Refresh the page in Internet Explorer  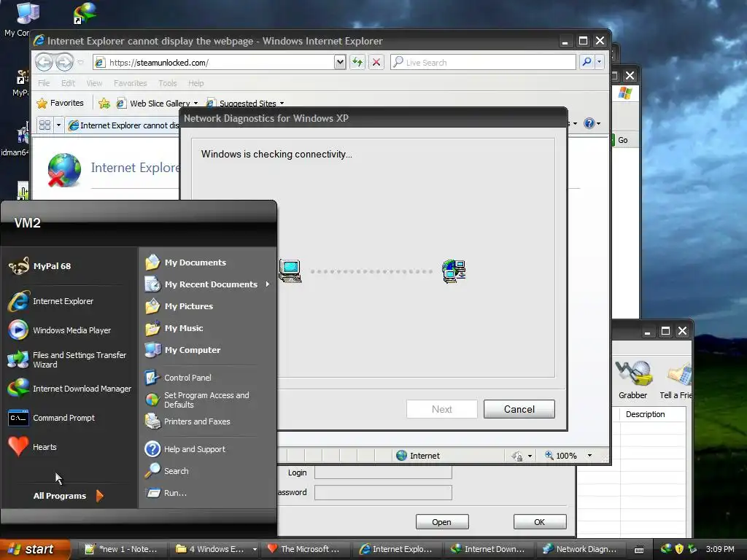pos(357,63)
